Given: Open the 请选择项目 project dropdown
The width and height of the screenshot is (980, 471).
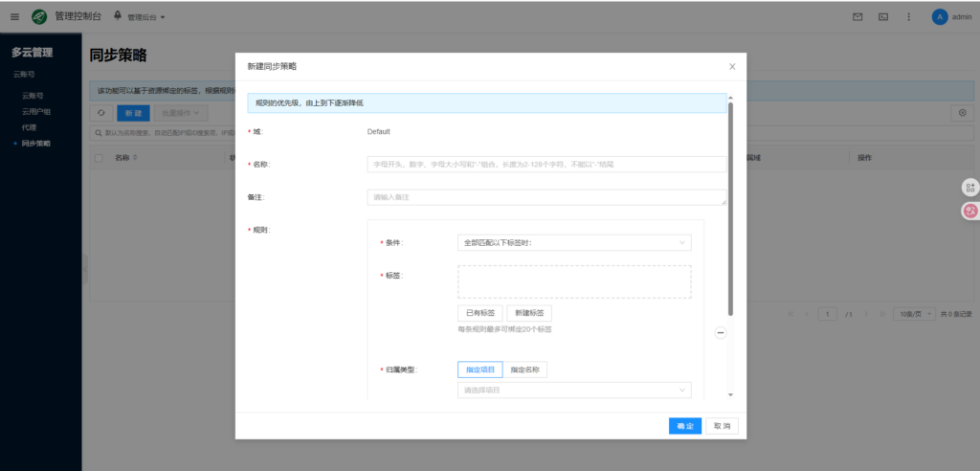Looking at the screenshot, I should click(574, 391).
